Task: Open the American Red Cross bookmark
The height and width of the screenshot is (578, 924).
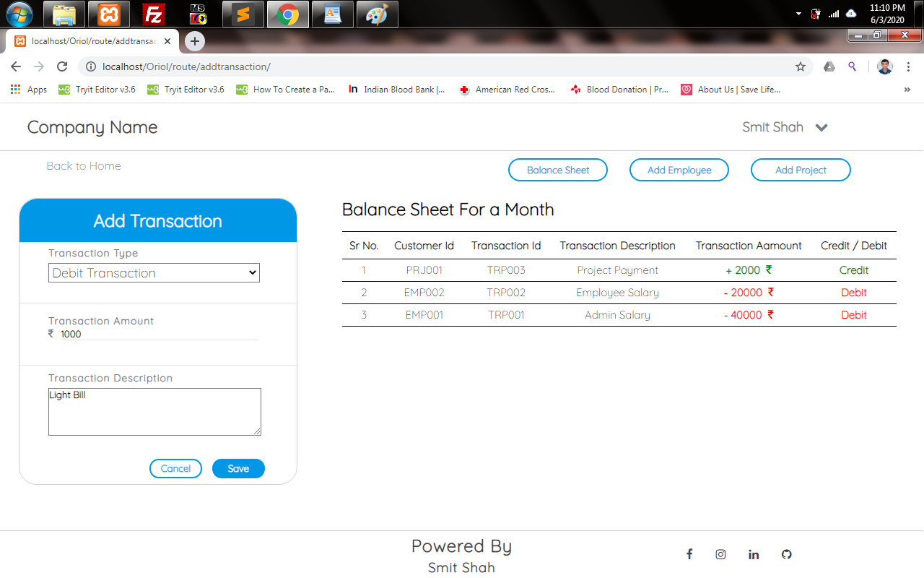Action: [508, 90]
